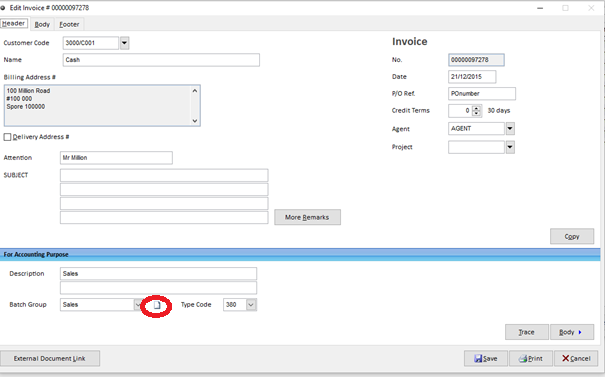Viewport: 605px width, 377px height.
Task: Open the batch group document icon
Action: click(157, 305)
